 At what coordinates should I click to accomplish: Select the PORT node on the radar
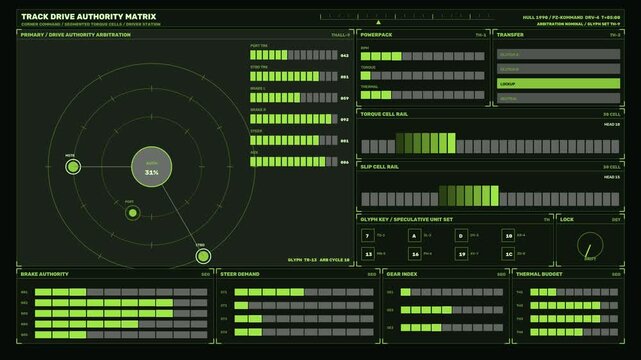pyautogui.click(x=132, y=213)
